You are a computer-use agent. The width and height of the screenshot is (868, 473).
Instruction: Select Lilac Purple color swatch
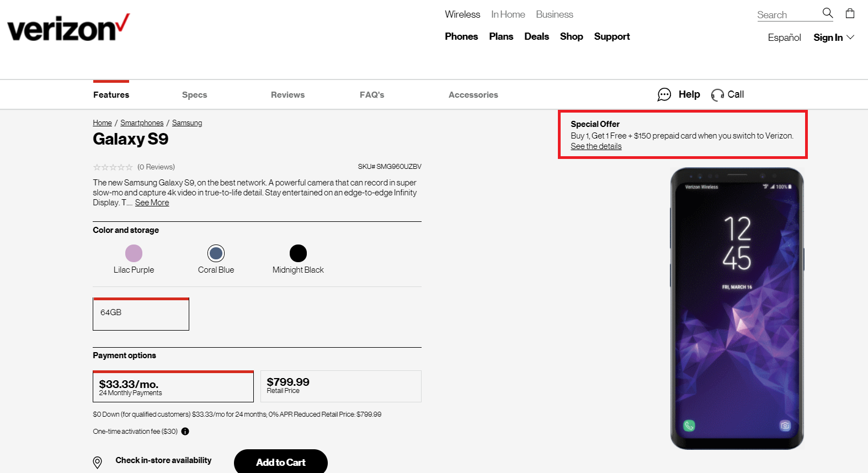coord(134,253)
